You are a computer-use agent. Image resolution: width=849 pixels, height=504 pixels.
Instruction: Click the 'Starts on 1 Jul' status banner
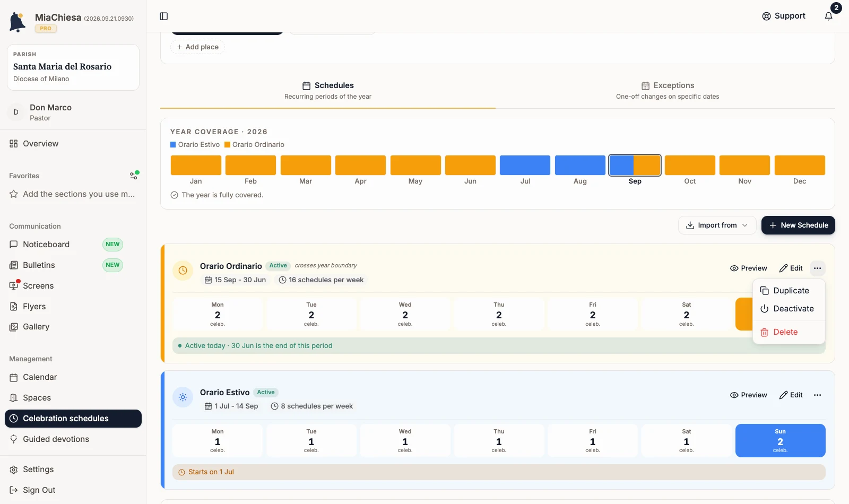pos(499,472)
